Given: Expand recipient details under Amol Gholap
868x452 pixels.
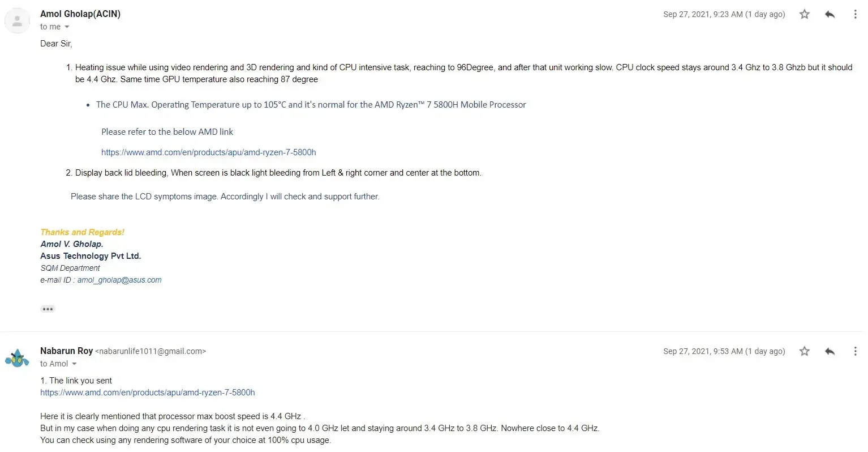Looking at the screenshot, I should click(x=67, y=27).
